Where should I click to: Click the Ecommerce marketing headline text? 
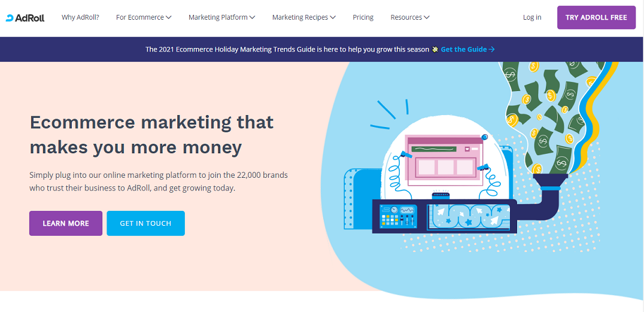pos(151,135)
